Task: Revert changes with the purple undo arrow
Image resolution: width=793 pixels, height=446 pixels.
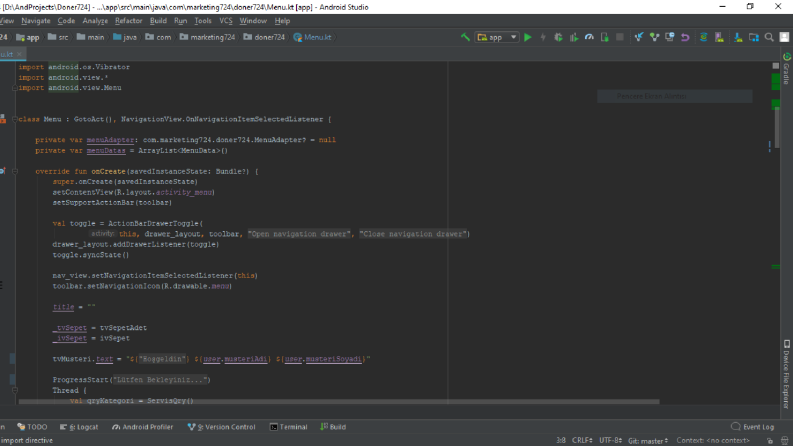Action: 685,37
